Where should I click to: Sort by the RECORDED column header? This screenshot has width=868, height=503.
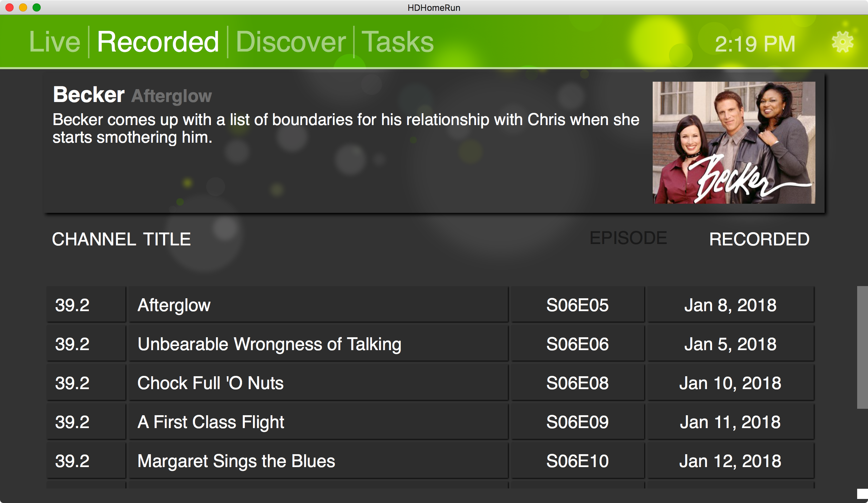[759, 239]
